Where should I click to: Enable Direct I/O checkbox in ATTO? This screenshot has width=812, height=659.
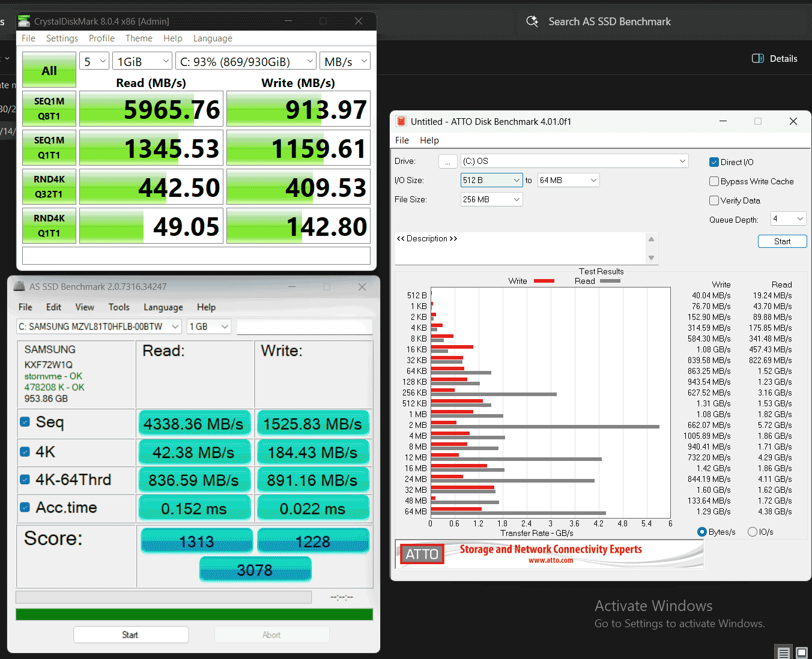click(714, 162)
